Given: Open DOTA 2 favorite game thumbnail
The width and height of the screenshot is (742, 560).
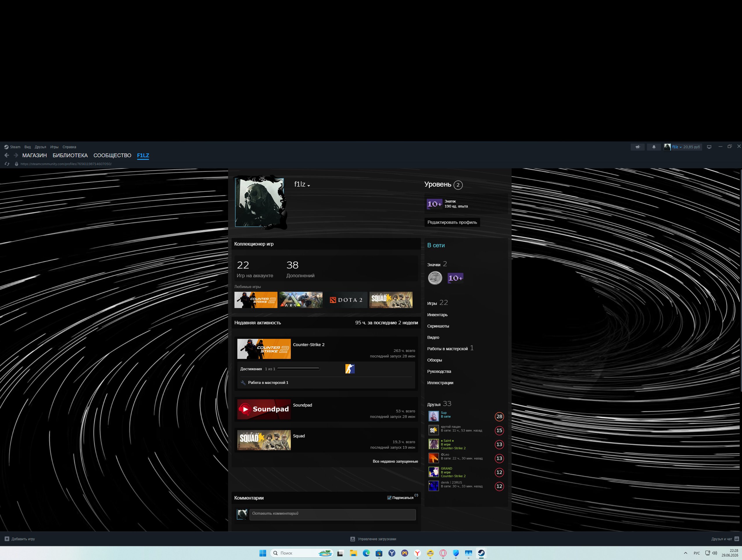Looking at the screenshot, I should (346, 300).
